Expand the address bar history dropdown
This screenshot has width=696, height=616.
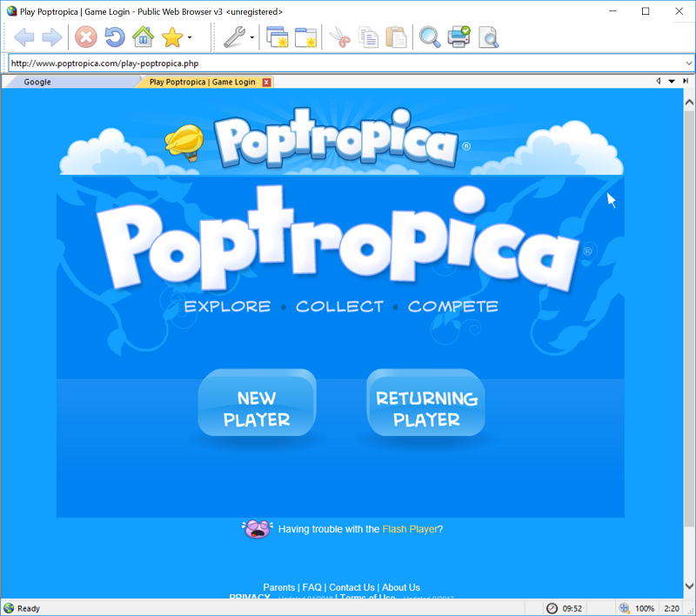point(688,63)
